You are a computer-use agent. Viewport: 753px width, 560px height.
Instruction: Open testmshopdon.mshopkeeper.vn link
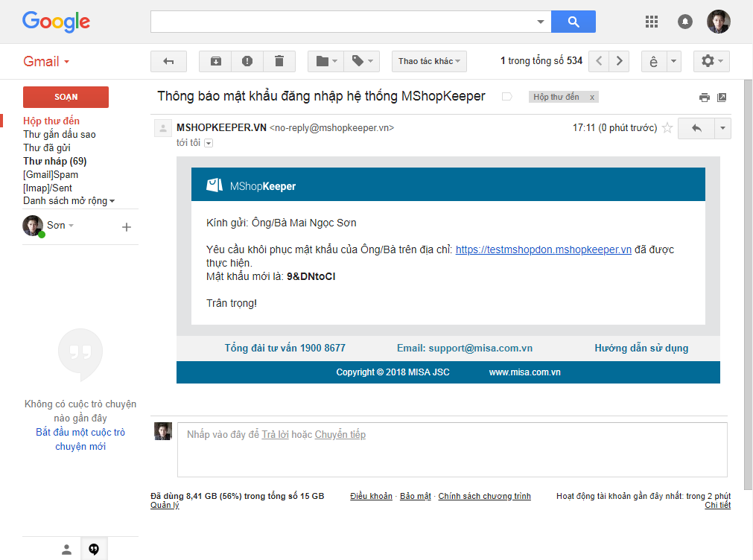point(543,249)
